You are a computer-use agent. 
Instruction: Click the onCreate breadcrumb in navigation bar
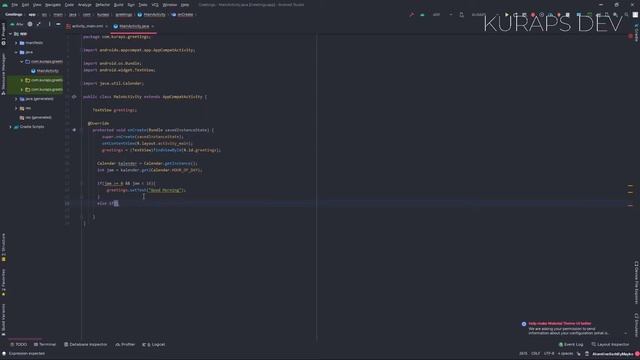coord(182,15)
